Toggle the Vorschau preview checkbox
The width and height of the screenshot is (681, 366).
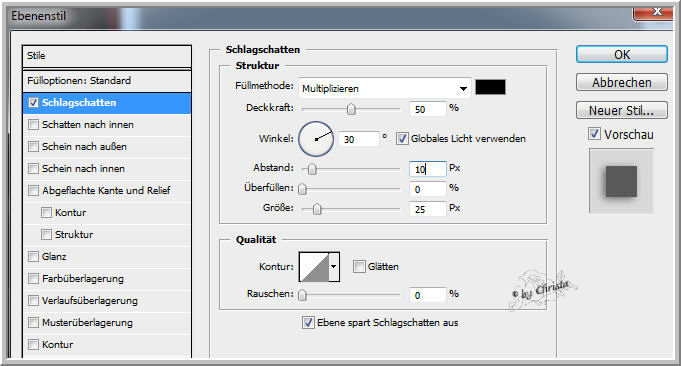pos(595,134)
